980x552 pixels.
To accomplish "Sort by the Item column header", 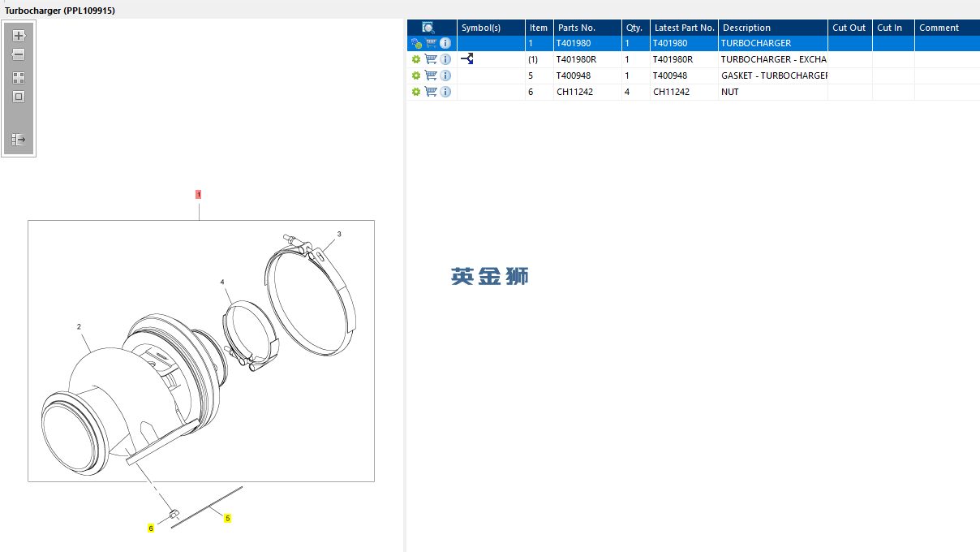I will [539, 28].
